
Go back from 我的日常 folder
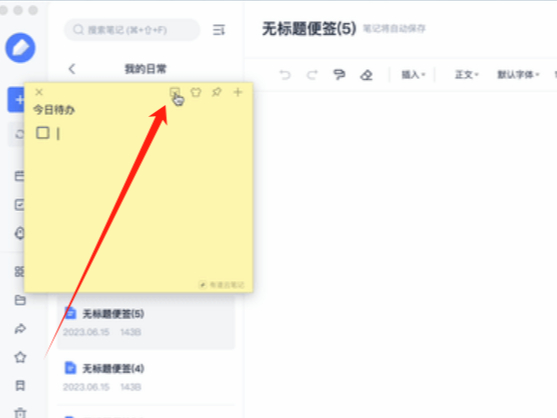pos(72,69)
